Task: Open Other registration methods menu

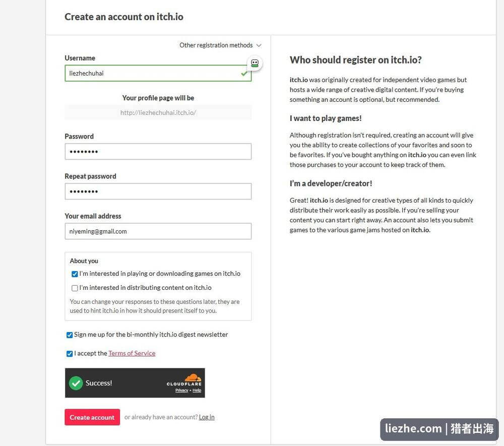Action: (216, 45)
